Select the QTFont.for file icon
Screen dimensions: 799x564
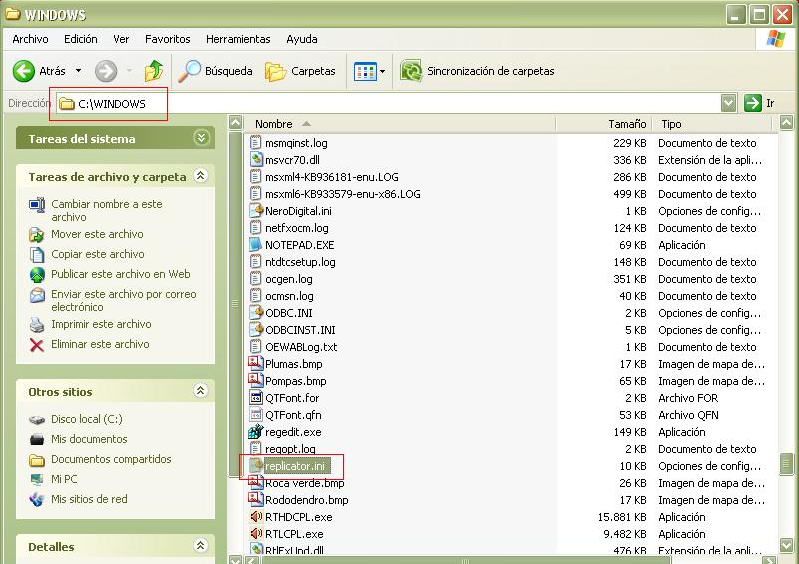pyautogui.click(x=255, y=397)
